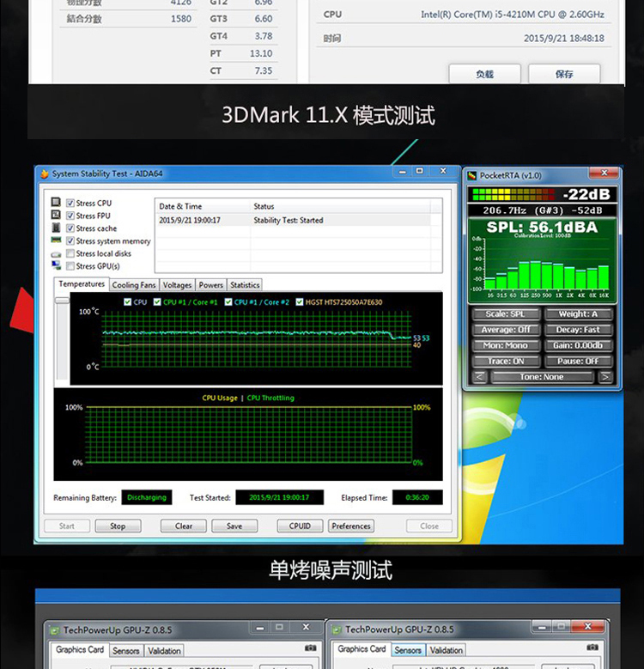
Task: Open Validation tab in right GPU-Z window
Action: coord(447,650)
